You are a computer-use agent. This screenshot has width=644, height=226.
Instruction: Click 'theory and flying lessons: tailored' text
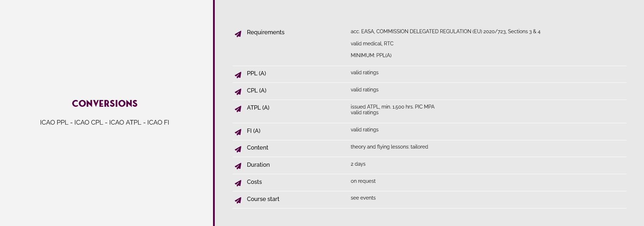point(389,147)
